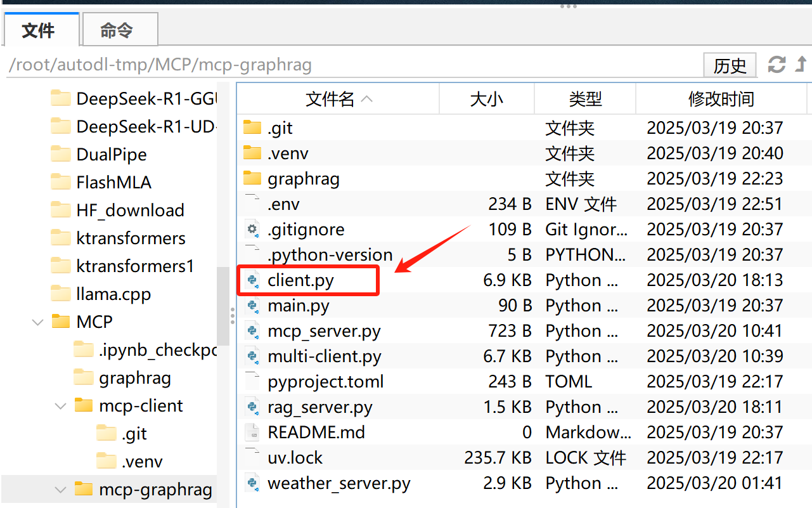Image resolution: width=812 pixels, height=508 pixels.
Task: Sort by the 类型 column header
Action: (x=585, y=99)
